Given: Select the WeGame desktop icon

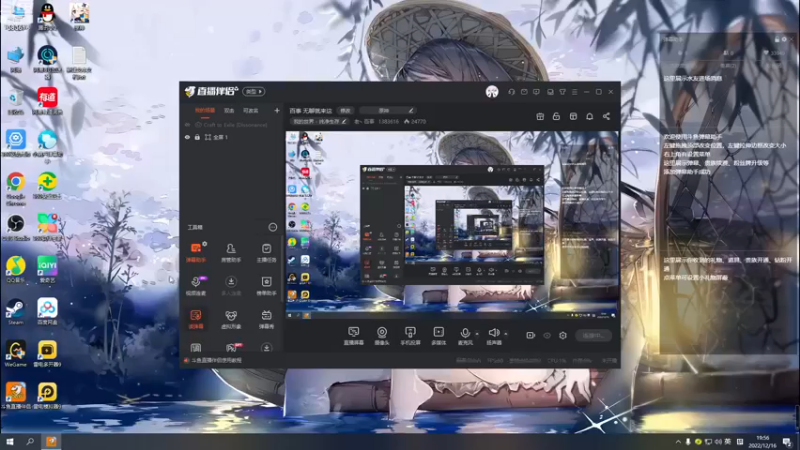Looking at the screenshot, I should (16, 354).
